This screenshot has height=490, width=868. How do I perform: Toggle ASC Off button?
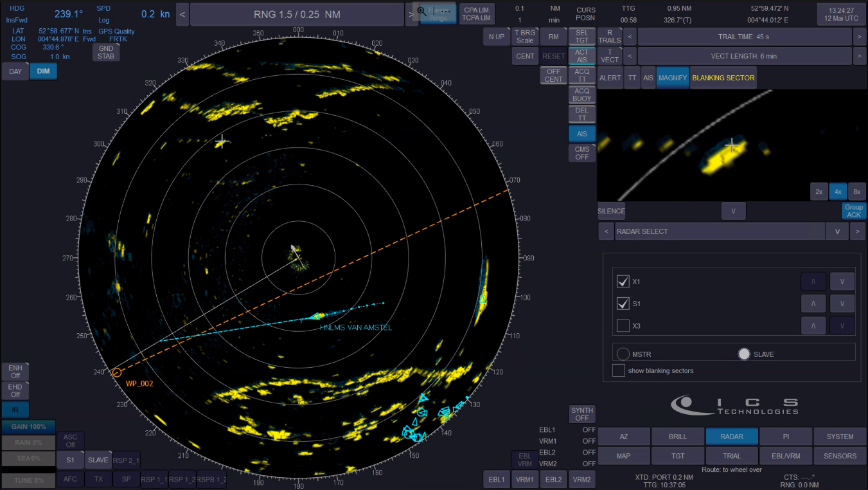pos(71,440)
